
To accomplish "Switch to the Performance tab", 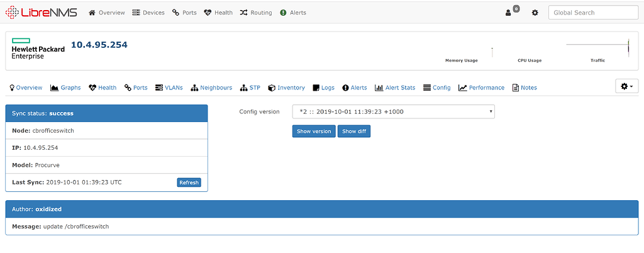I will point(482,87).
